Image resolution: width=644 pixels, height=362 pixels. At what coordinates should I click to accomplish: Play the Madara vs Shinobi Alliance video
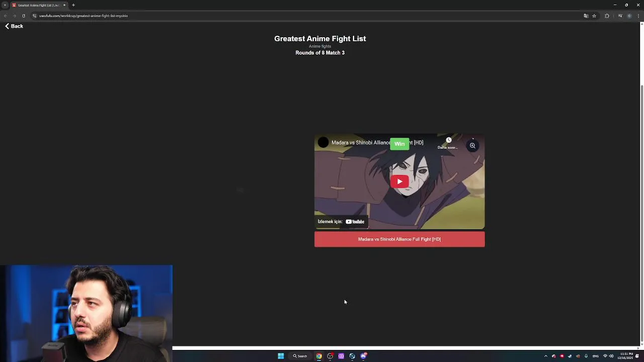click(x=399, y=182)
